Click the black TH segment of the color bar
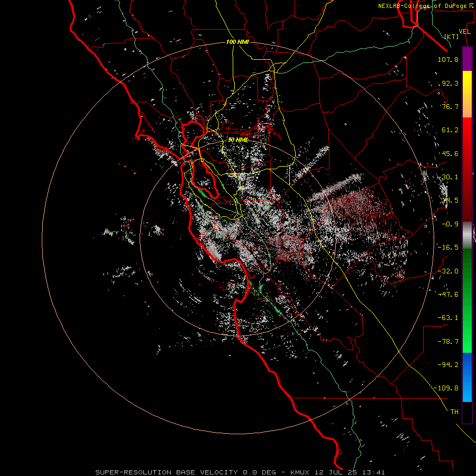This screenshot has height=476, width=476. pos(467,413)
